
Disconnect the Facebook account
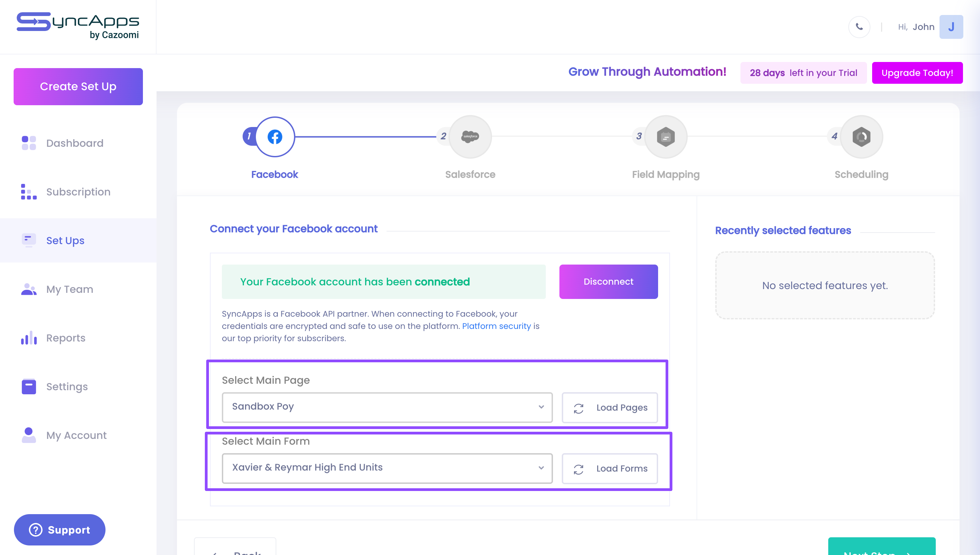[608, 282]
